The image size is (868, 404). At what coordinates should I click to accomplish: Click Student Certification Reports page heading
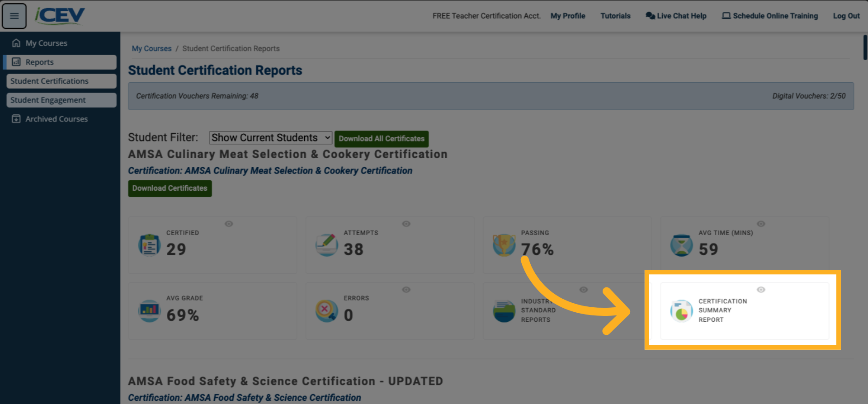(x=215, y=70)
